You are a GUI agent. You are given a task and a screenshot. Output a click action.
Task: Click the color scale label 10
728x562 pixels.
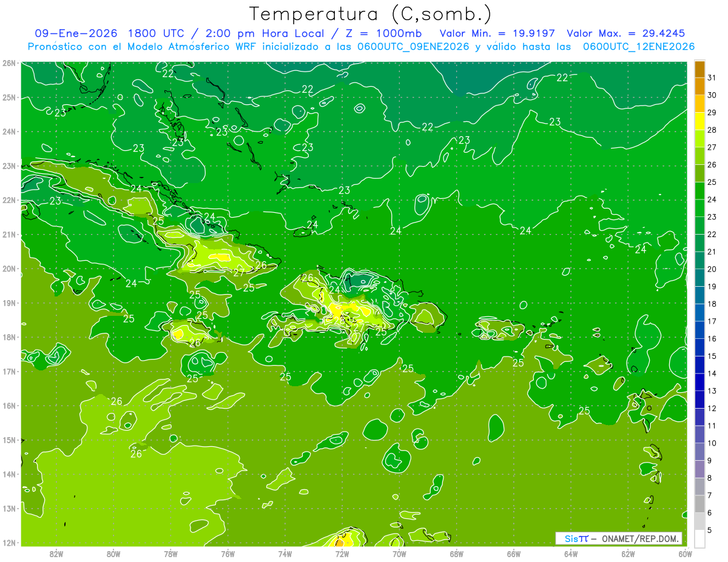click(712, 443)
